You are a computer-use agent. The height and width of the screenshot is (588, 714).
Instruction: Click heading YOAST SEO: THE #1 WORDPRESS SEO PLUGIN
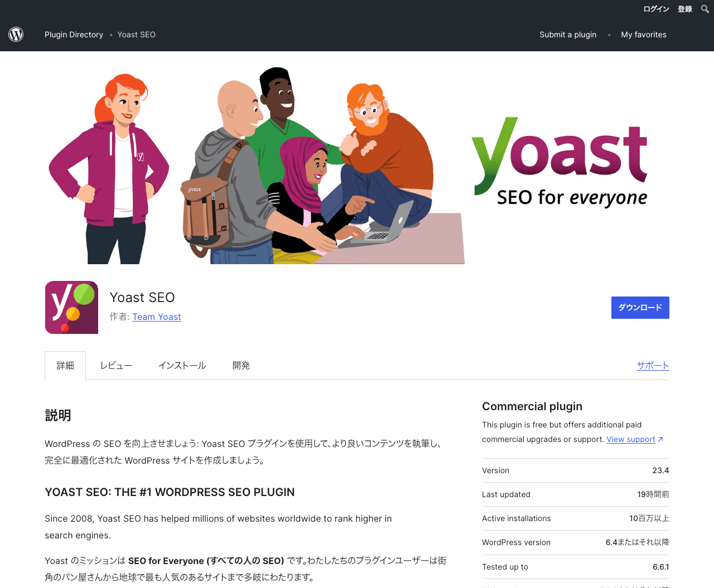[x=170, y=492]
